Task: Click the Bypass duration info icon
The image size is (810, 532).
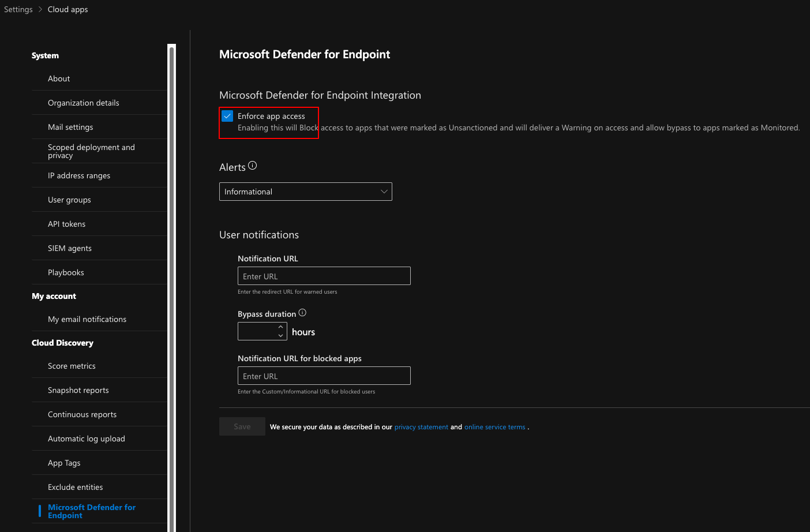Action: [302, 313]
